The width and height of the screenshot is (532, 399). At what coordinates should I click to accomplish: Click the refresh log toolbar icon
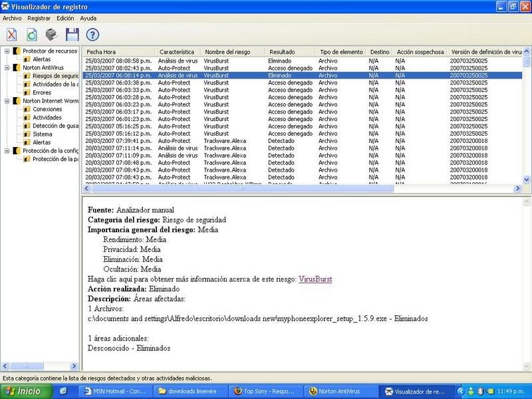click(x=31, y=35)
